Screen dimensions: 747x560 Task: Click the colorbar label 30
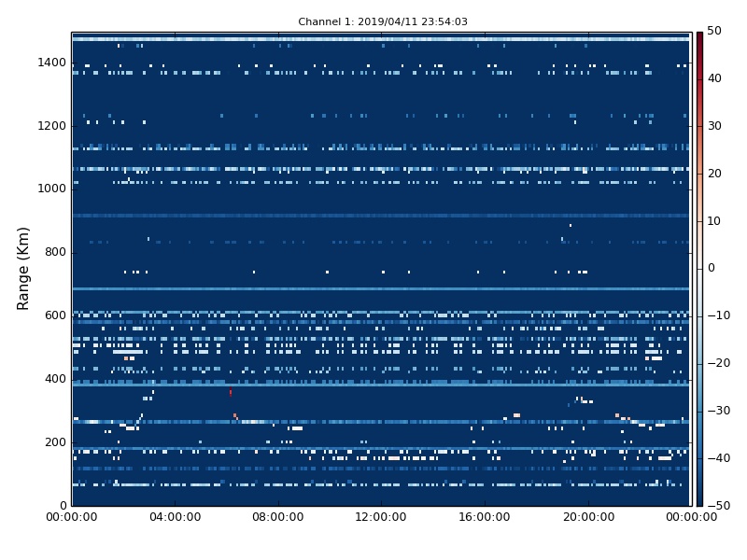click(x=714, y=126)
